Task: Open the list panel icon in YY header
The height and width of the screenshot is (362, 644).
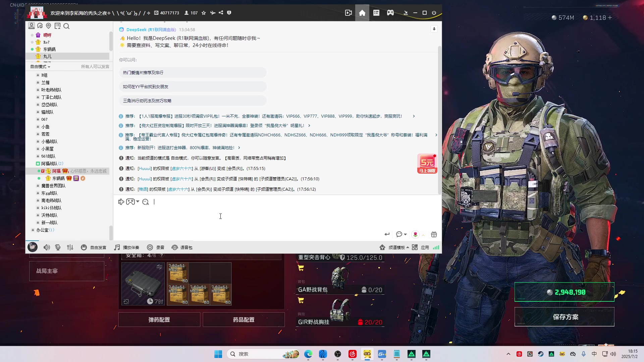Action: click(376, 13)
